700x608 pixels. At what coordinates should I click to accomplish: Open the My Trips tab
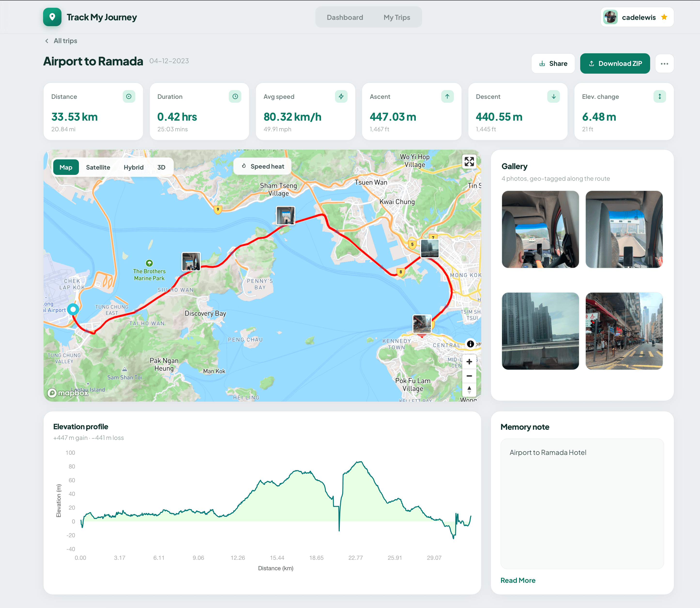tap(397, 17)
